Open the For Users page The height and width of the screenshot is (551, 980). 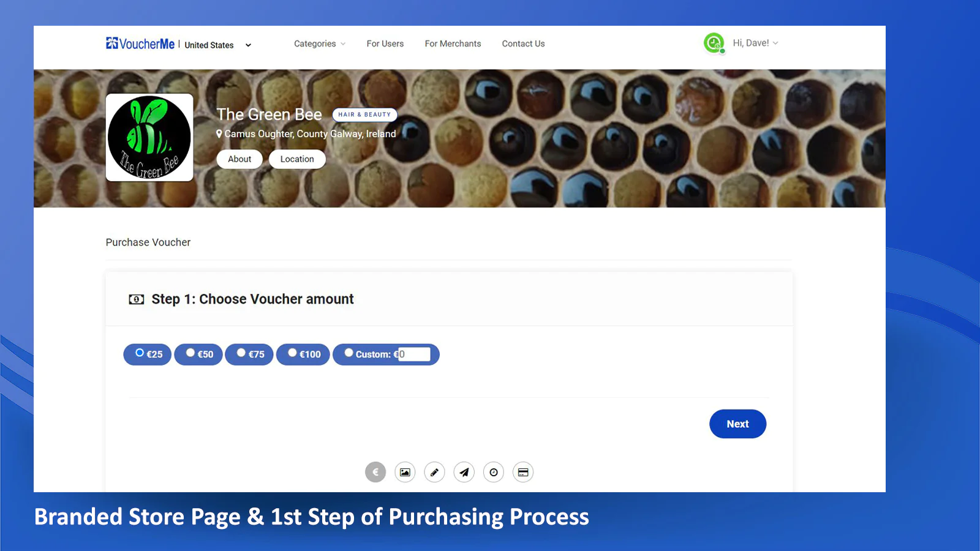385,43
